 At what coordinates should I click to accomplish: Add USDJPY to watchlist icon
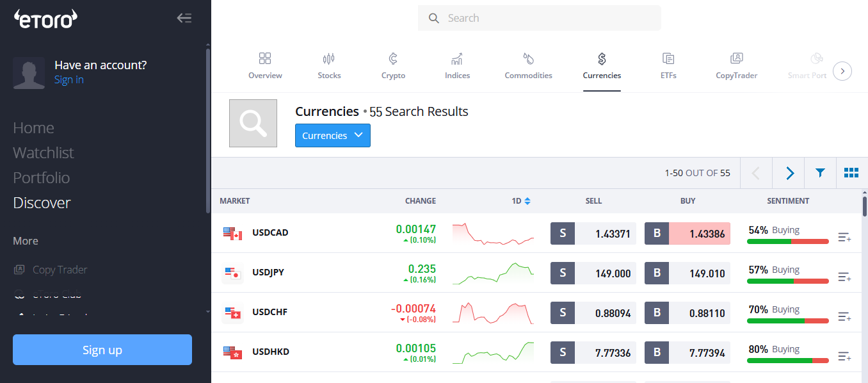coord(844,277)
